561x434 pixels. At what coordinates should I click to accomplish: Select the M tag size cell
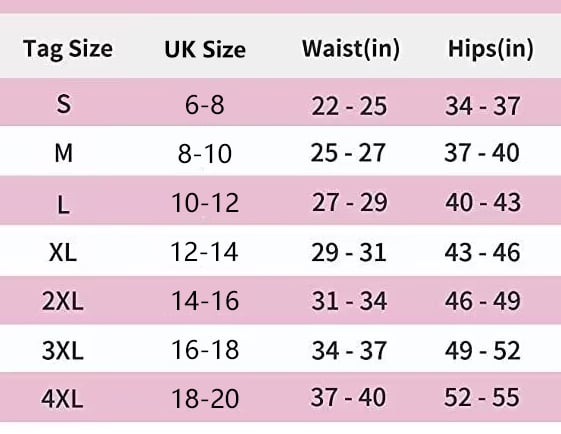(x=64, y=153)
